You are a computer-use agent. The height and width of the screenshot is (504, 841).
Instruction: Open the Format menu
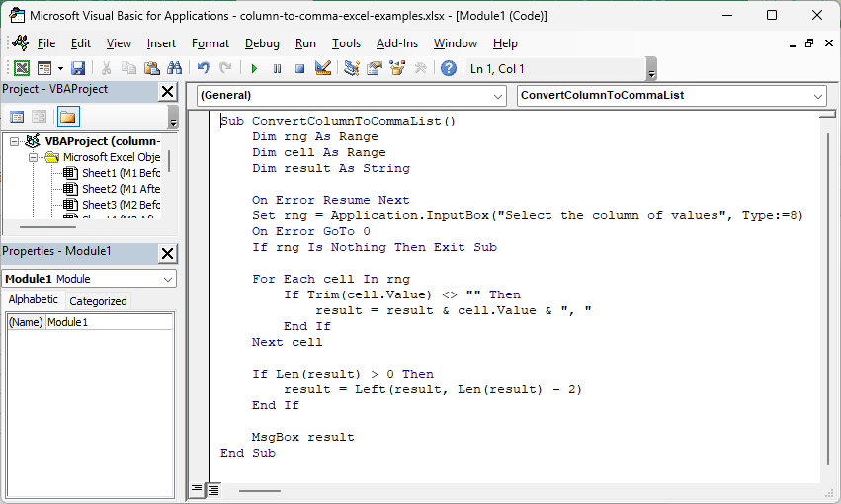click(210, 43)
